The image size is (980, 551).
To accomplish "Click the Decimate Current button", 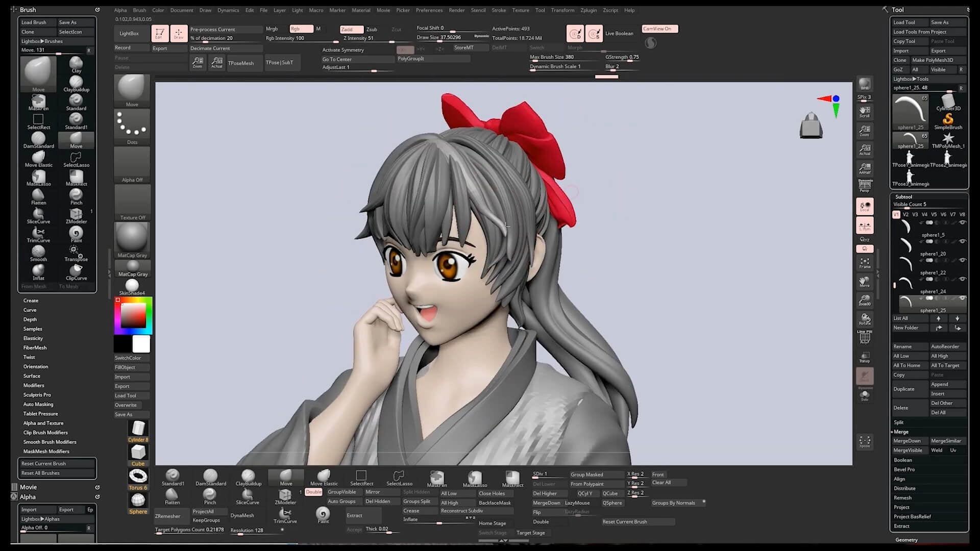I will click(x=226, y=48).
